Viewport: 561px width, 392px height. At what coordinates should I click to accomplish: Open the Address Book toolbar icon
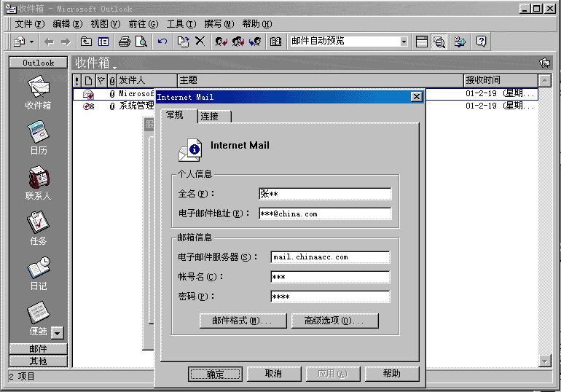click(276, 42)
